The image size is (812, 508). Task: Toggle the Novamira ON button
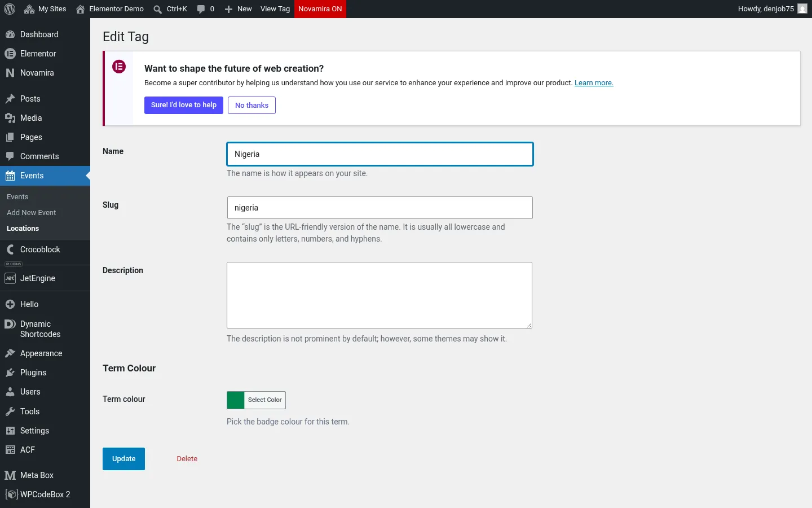coord(320,9)
